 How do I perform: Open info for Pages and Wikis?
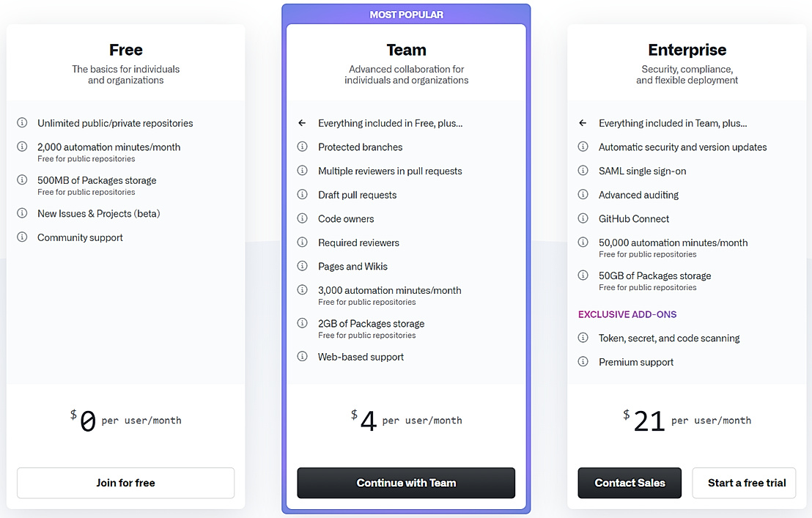[302, 266]
